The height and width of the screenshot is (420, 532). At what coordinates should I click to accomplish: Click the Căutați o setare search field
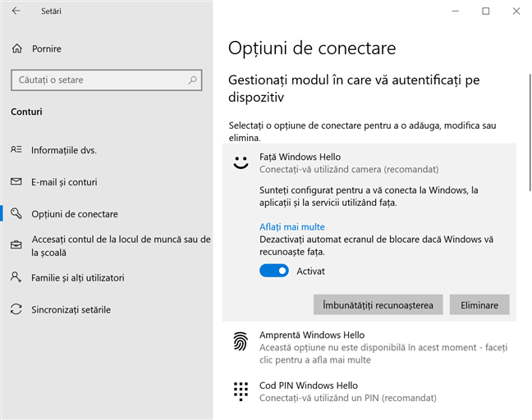pos(107,80)
